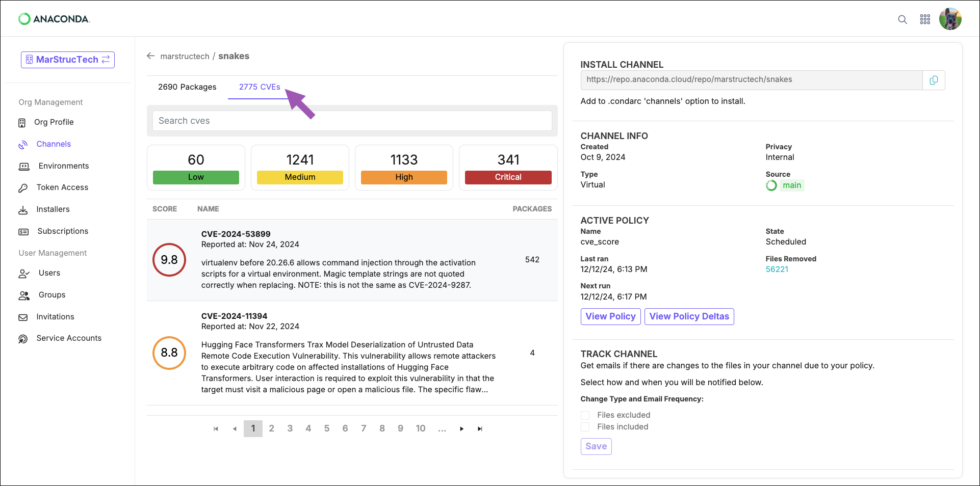The image size is (980, 486).
Task: Open Channels in the sidebar
Action: point(54,144)
